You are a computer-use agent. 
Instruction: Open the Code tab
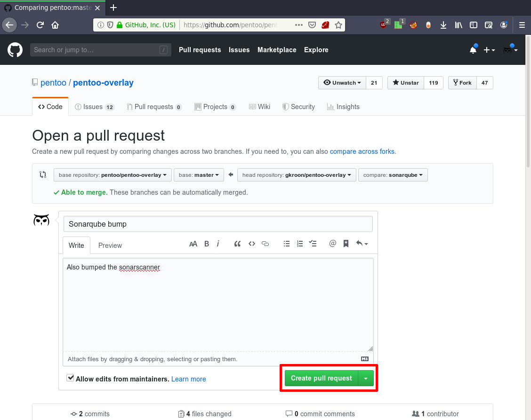[x=50, y=107]
